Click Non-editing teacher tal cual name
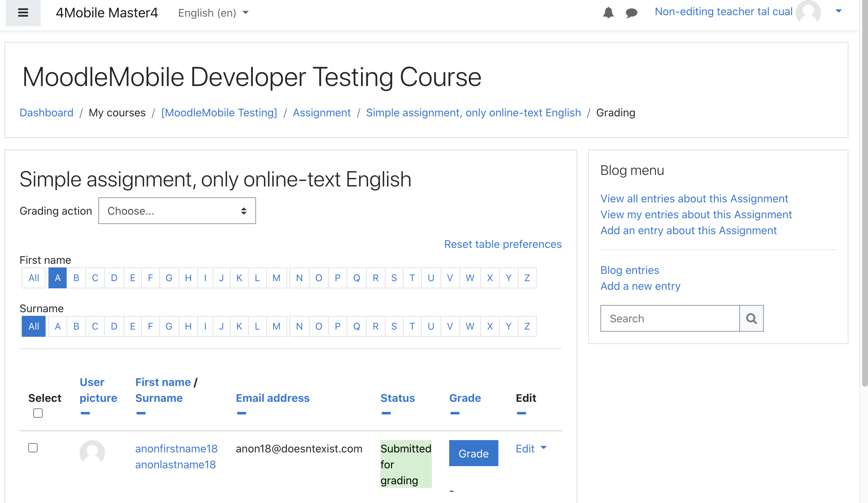This screenshot has height=503, width=868. [723, 12]
